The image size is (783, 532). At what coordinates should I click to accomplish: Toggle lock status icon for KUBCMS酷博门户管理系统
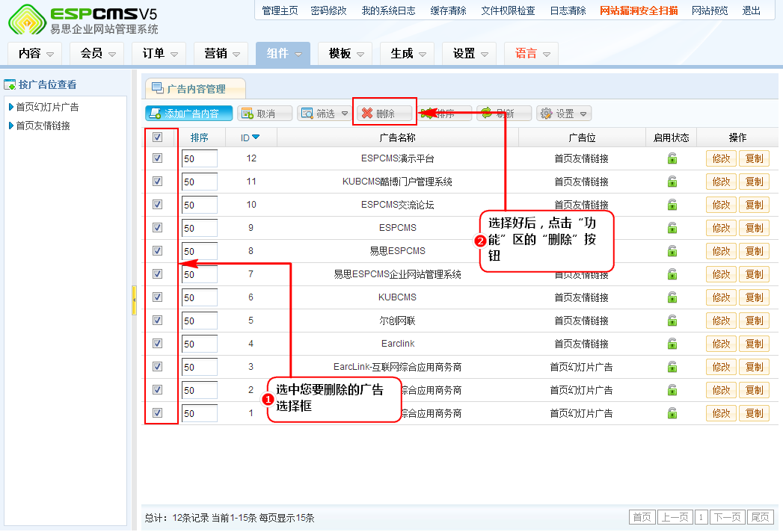(x=672, y=182)
